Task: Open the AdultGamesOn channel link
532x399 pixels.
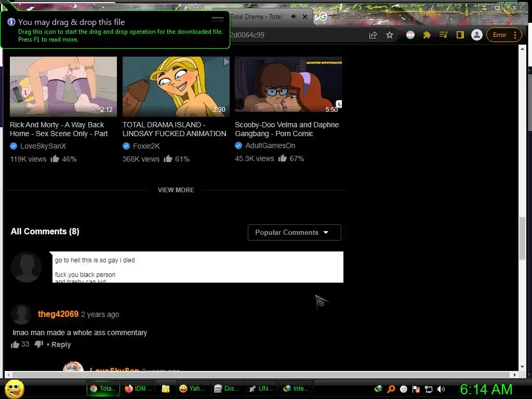Action: [270, 145]
